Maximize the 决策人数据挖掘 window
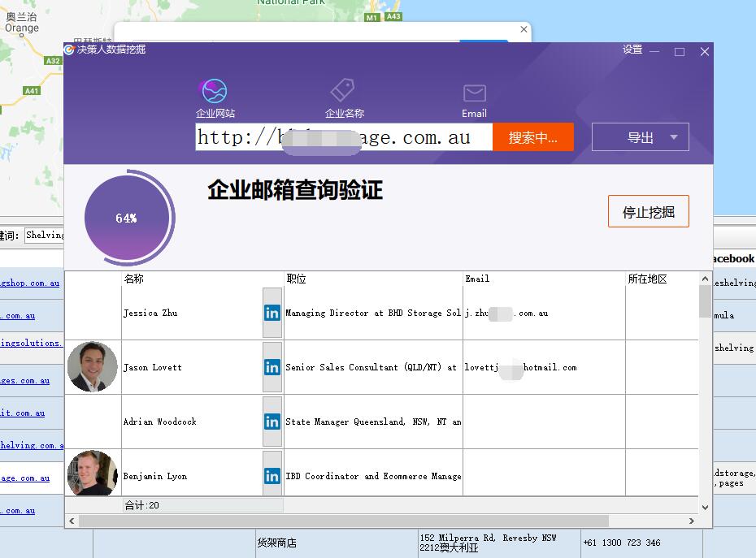The image size is (756, 558). click(x=680, y=51)
